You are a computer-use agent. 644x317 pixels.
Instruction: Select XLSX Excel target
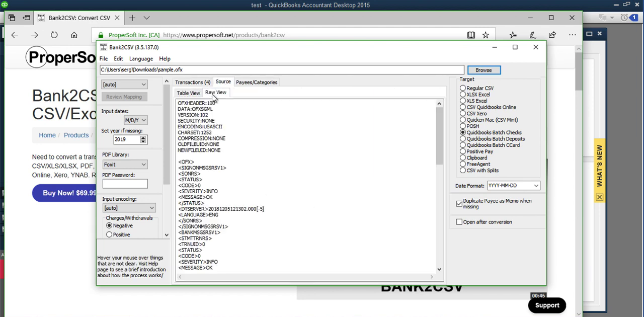(x=462, y=95)
